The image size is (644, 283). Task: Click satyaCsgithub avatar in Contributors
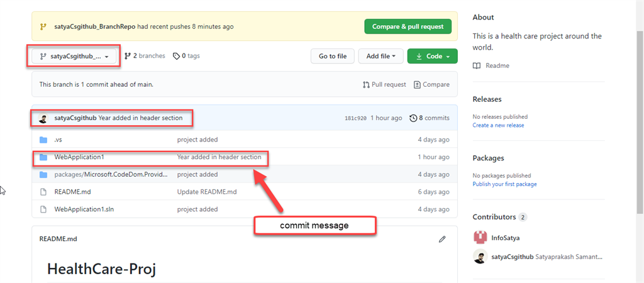click(x=480, y=257)
